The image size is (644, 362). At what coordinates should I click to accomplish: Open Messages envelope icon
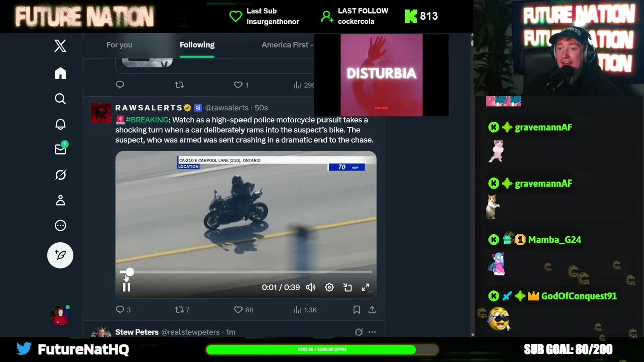60,149
